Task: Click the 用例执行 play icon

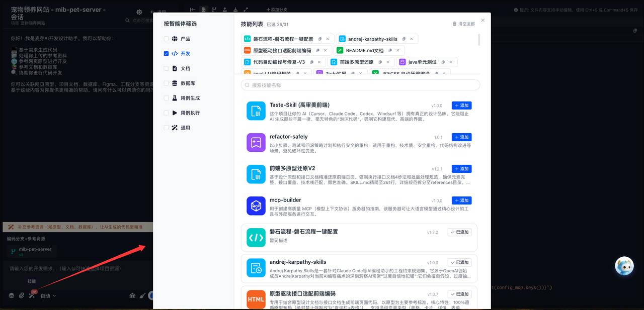Action: point(175,113)
